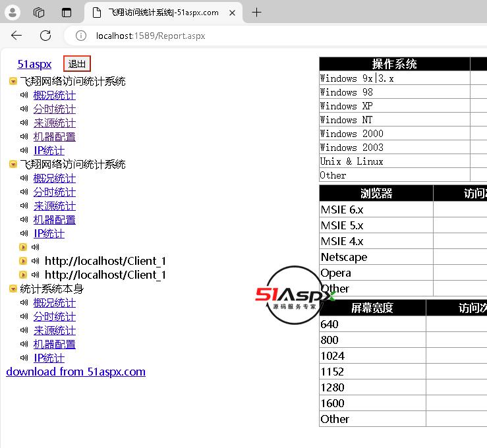
Task: Open the 51aspx link at top
Action: pyautogui.click(x=34, y=64)
